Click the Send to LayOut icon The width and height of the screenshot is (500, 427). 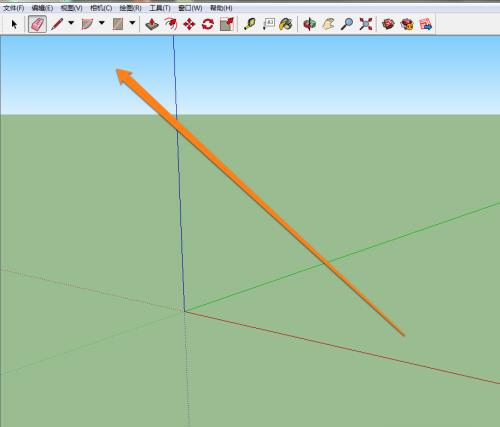(426, 24)
